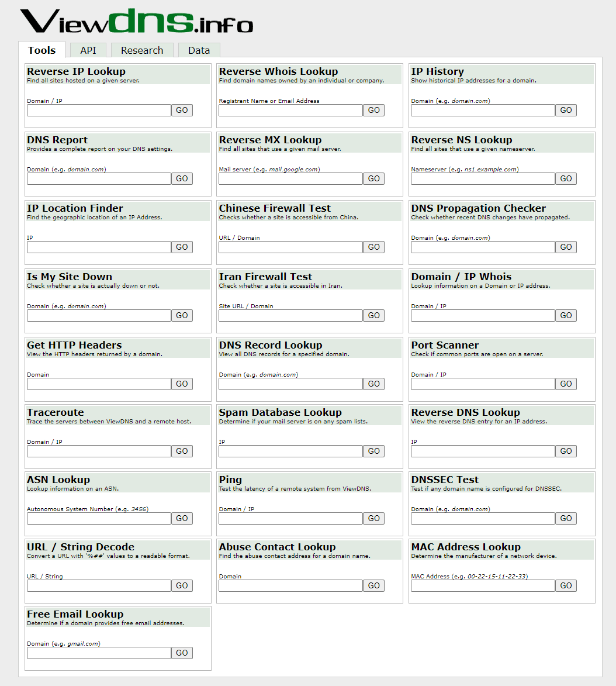Screen dimensions: 616x686
Task: Run the IP Location Finder GO button
Action: point(182,247)
